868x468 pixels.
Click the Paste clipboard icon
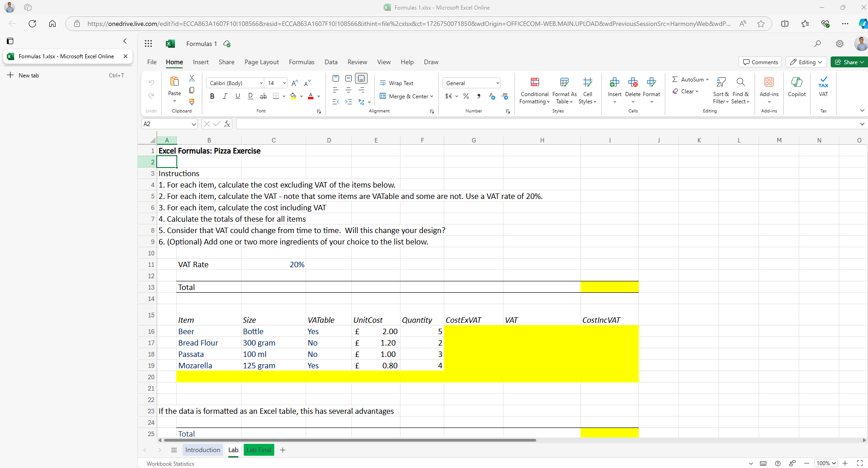[x=175, y=81]
